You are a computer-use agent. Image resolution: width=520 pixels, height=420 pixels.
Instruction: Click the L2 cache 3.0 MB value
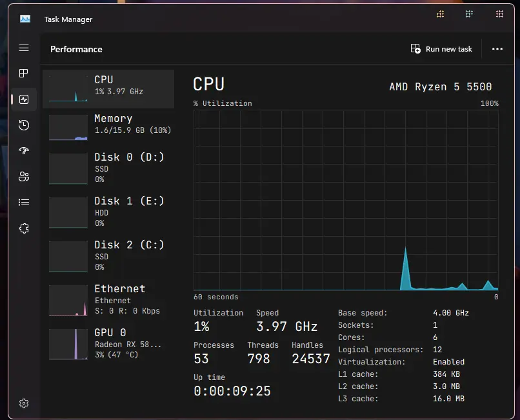(446, 386)
